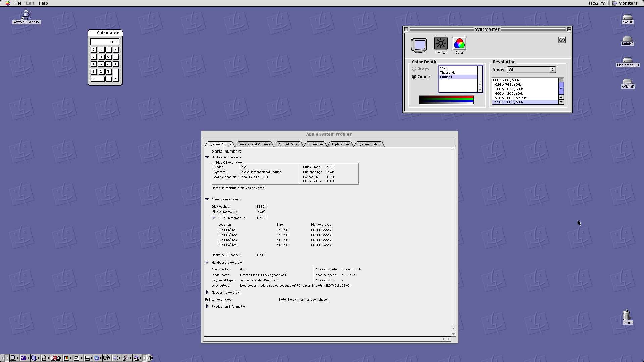644x362 pixels.
Task: Click the padlock control strip icon
Action: click(x=44, y=358)
